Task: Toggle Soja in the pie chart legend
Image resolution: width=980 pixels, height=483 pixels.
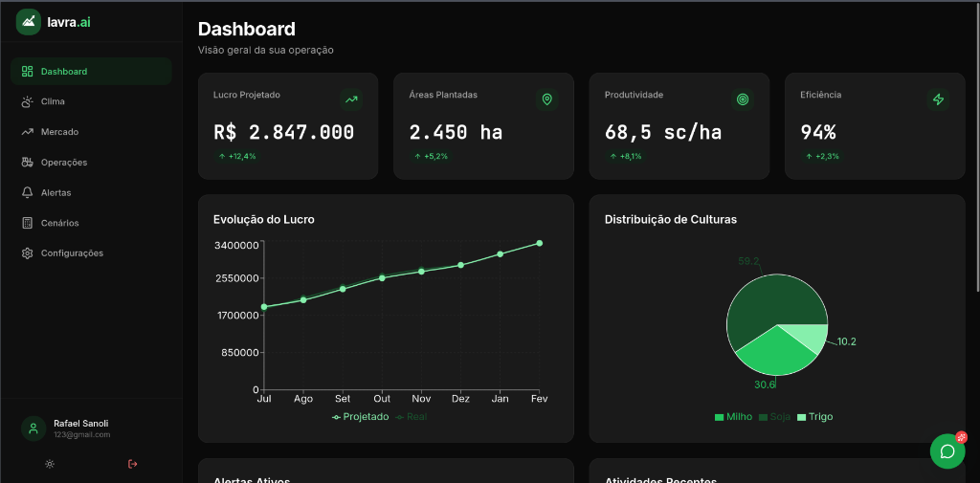Action: point(775,417)
